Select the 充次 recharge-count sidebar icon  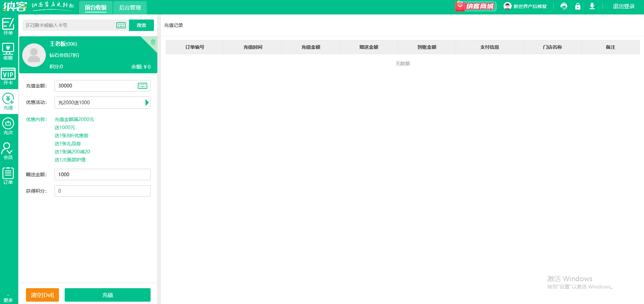8,126
